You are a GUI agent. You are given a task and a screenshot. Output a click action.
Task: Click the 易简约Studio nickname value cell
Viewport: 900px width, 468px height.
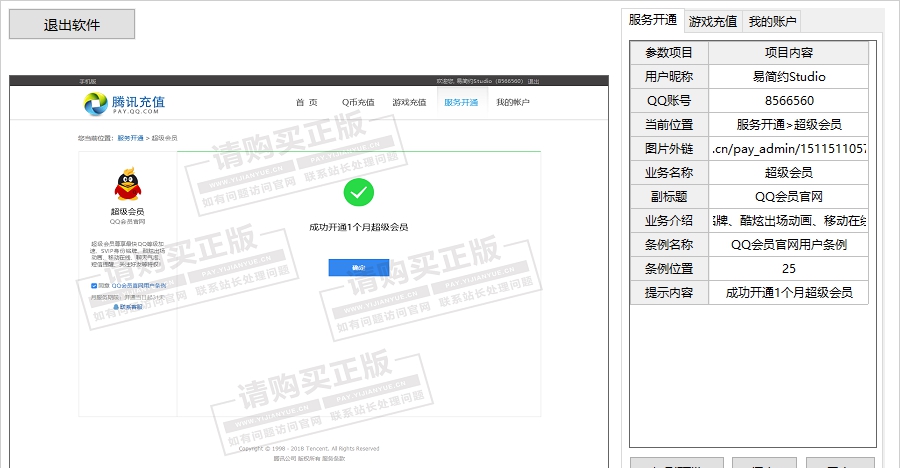point(789,76)
